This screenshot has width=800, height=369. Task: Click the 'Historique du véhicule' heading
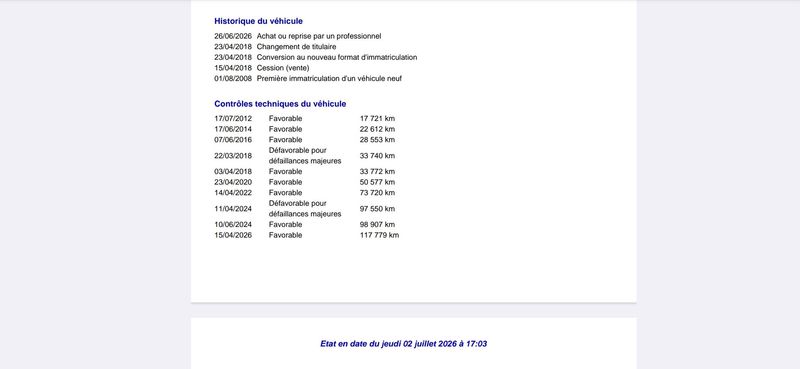pyautogui.click(x=258, y=21)
